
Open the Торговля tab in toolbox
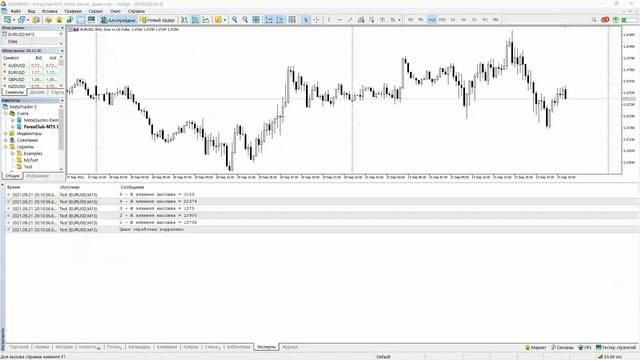click(19, 347)
